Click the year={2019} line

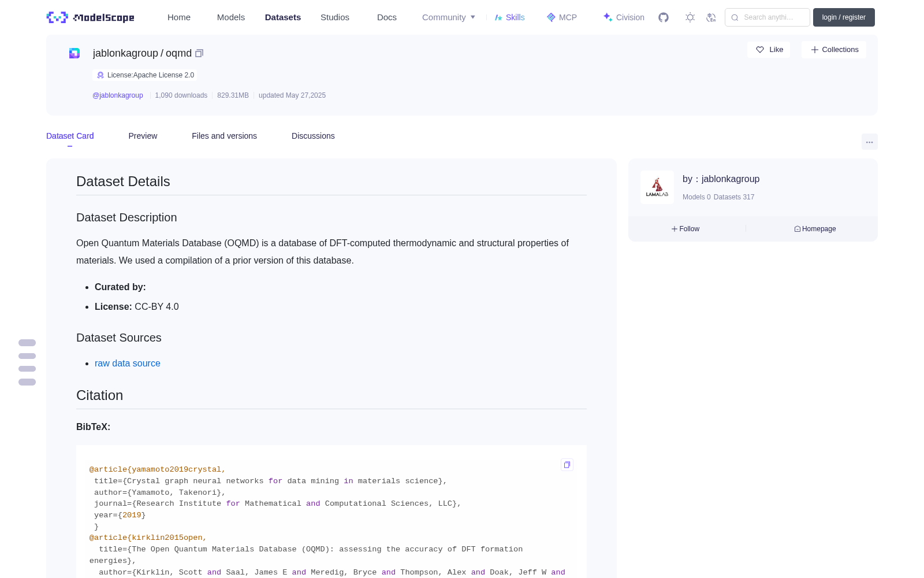coord(120,515)
